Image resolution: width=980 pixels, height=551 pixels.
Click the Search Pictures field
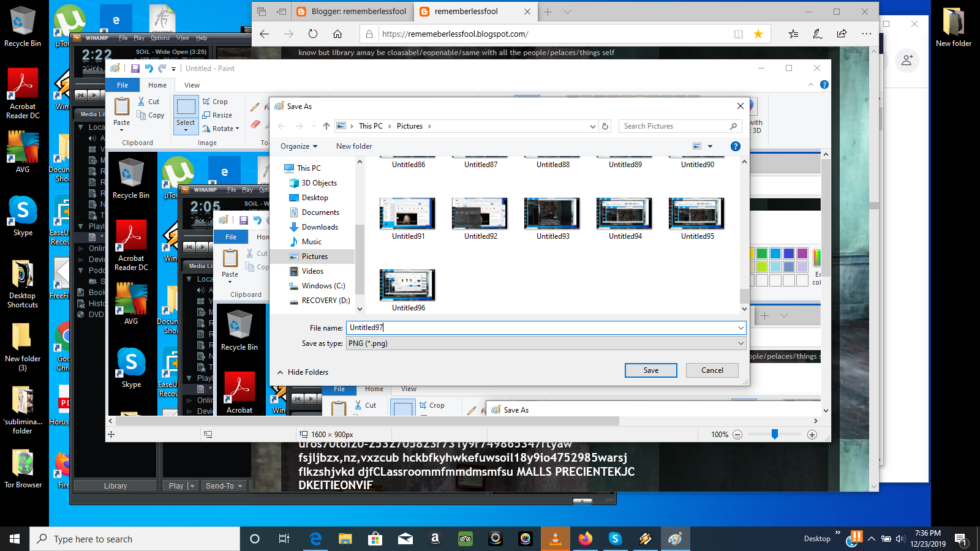(680, 126)
